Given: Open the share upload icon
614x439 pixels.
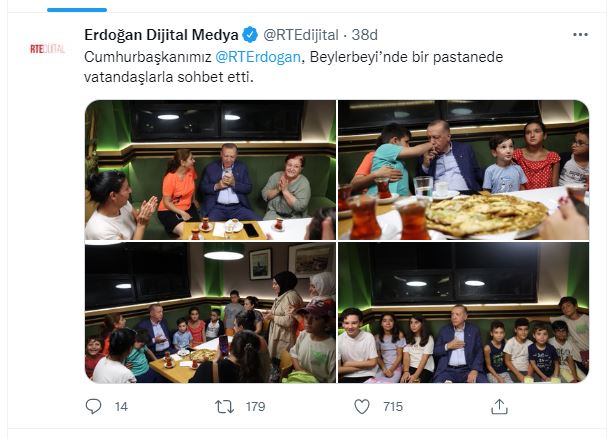Looking at the screenshot, I should coord(499,406).
